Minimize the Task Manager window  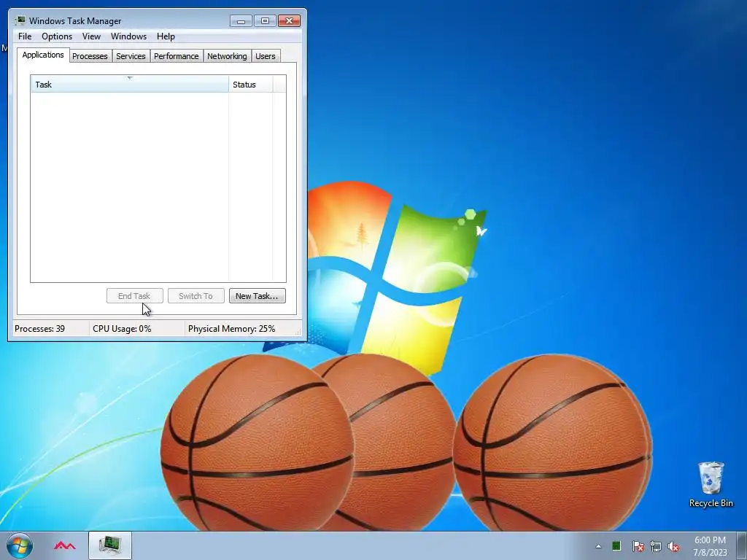point(241,21)
